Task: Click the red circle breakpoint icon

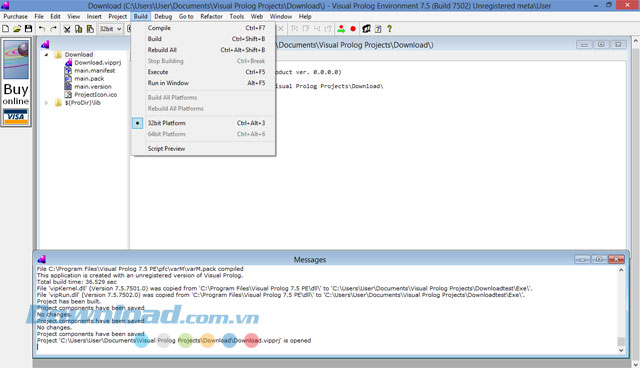Action: click(x=353, y=29)
